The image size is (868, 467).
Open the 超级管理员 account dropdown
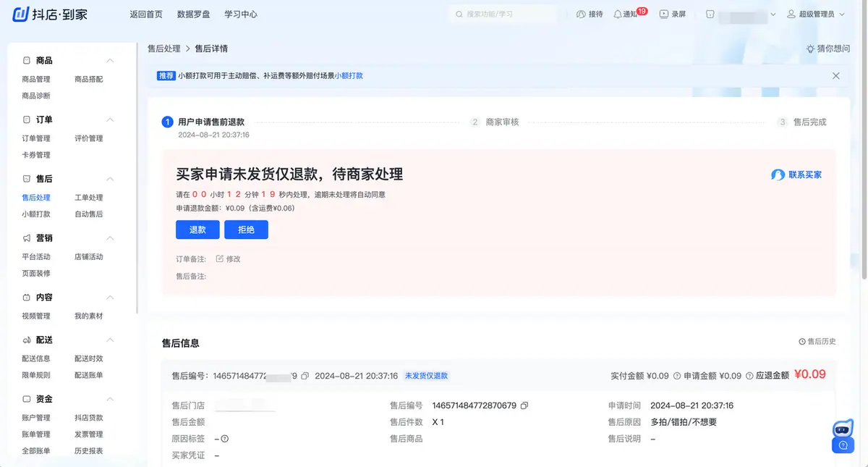(815, 14)
